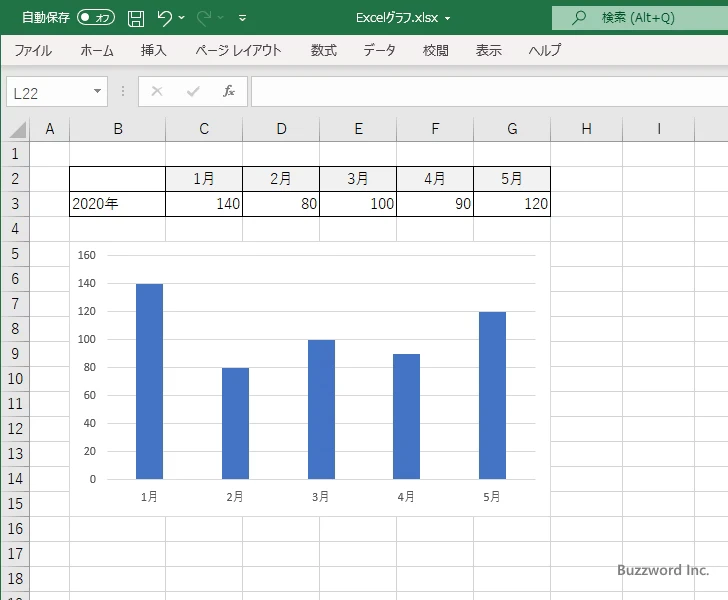Open the ページ レイアウト tab
Screen dimensions: 728x600
(238, 50)
